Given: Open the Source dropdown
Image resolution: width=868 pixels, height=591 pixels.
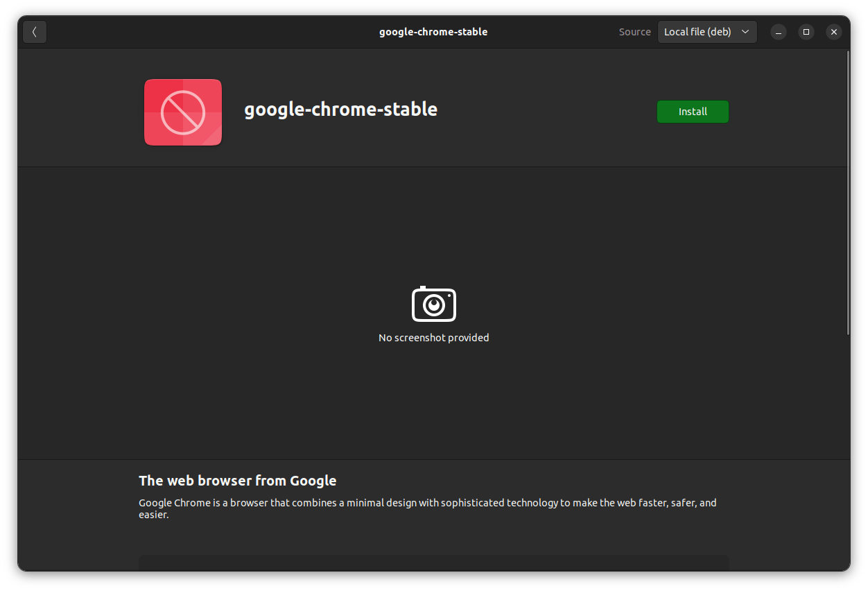Looking at the screenshot, I should (707, 31).
